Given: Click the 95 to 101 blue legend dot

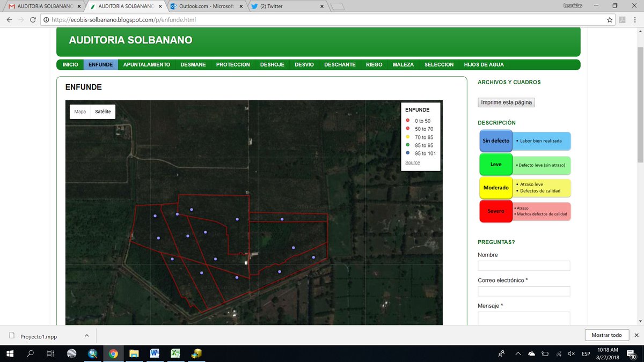Looking at the screenshot, I should (x=408, y=153).
